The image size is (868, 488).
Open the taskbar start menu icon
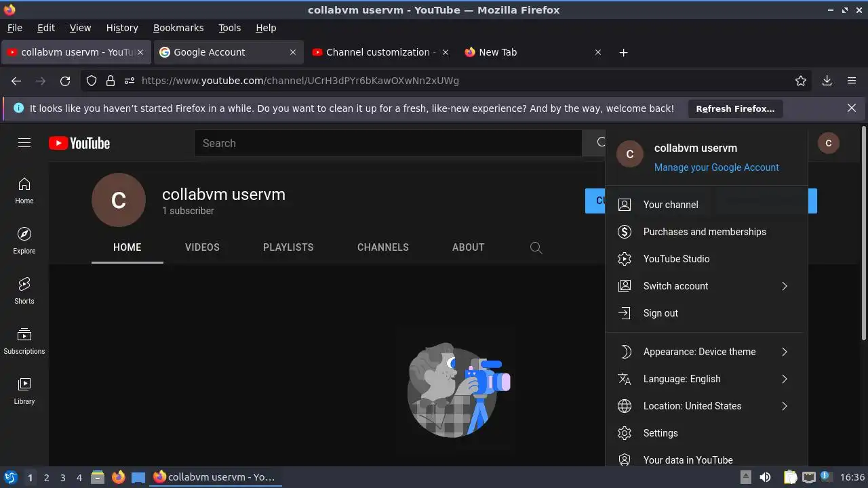pyautogui.click(x=11, y=477)
